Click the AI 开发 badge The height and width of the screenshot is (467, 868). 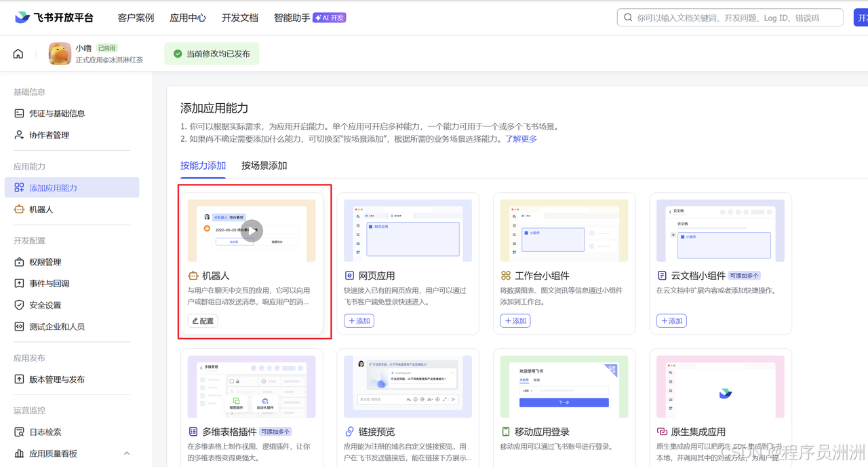(330, 18)
